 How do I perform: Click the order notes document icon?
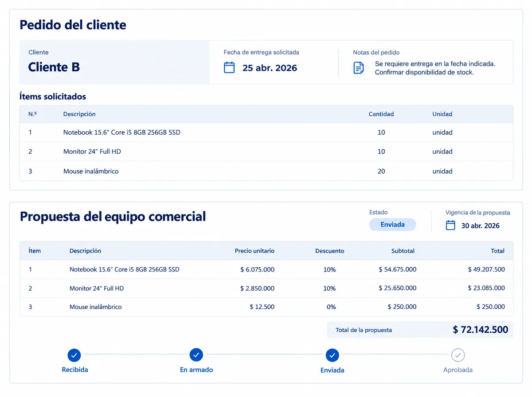359,68
